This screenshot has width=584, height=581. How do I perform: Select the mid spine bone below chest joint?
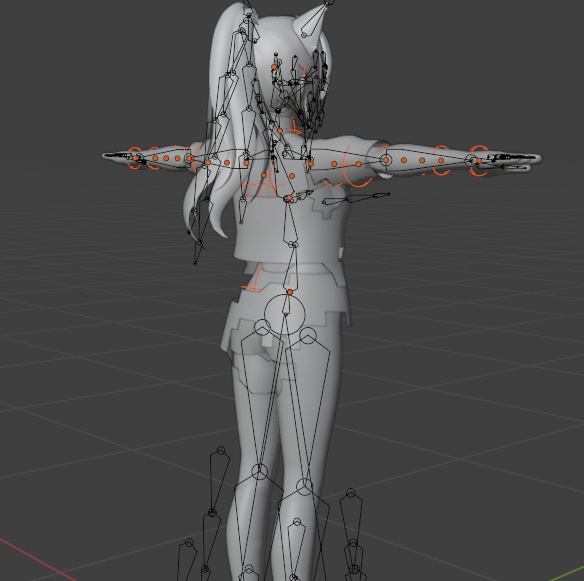(290, 222)
